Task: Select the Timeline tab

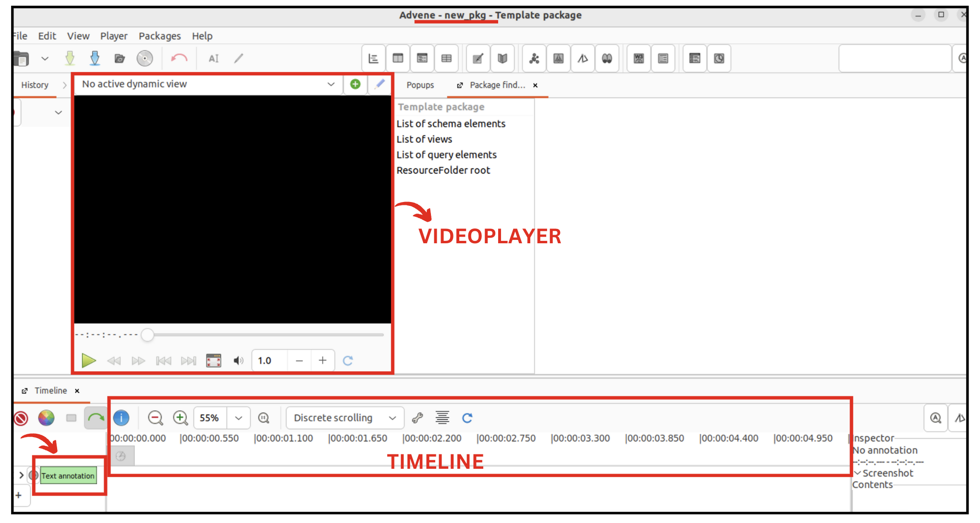Action: click(50, 391)
